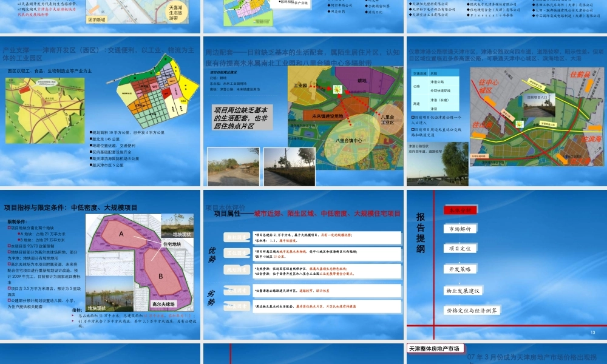Click the line 西区以轻工、食品、生物制造业等产业为主

[50, 71]
